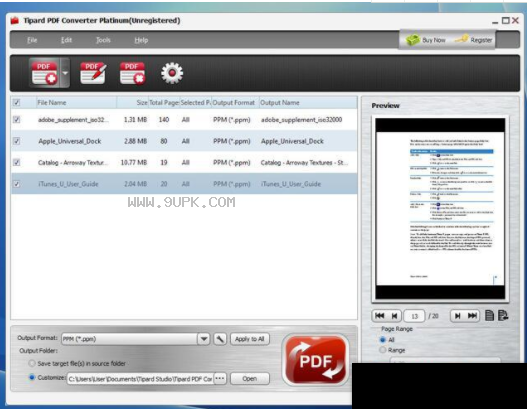Expand the Output Format dropdown arrow
Viewport: 527px width, 409px height.
(204, 339)
